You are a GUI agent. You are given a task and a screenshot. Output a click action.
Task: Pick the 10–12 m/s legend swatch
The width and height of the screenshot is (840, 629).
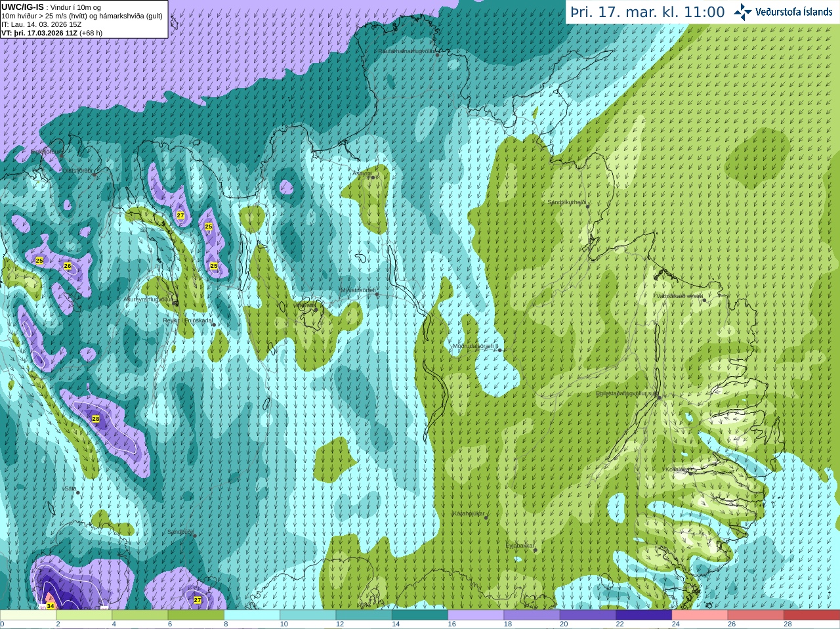pos(308,615)
